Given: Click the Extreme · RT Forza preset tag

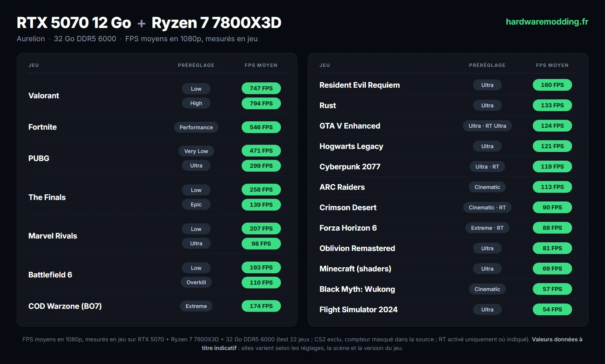Looking at the screenshot, I should [x=487, y=228].
